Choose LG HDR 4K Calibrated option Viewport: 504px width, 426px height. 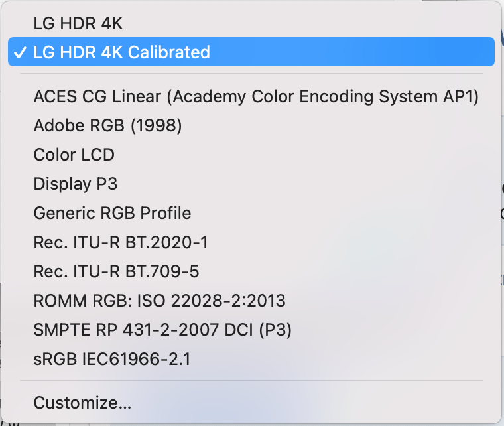click(121, 52)
